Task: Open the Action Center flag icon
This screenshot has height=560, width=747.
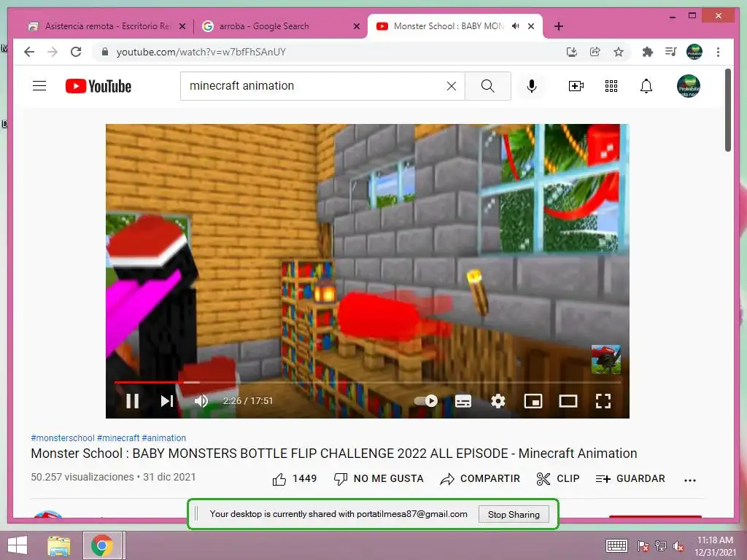Action: point(643,546)
